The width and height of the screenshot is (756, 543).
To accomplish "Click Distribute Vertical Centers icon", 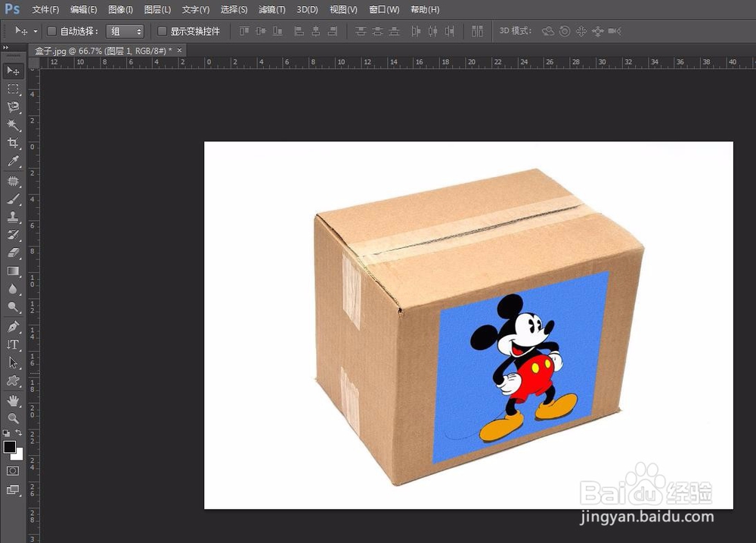I will [x=377, y=31].
